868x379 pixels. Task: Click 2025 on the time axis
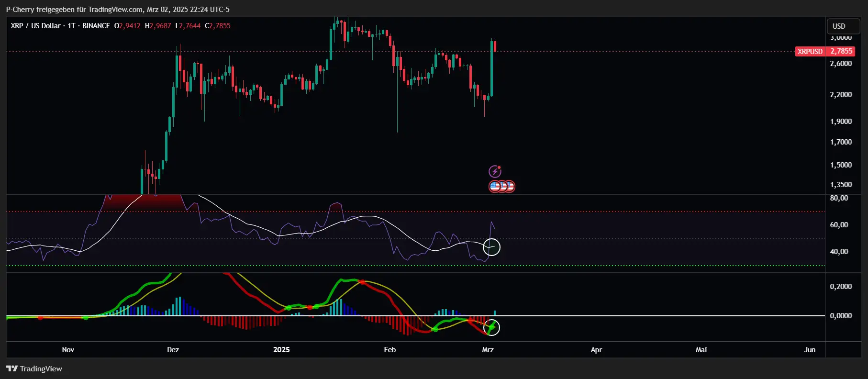point(281,350)
